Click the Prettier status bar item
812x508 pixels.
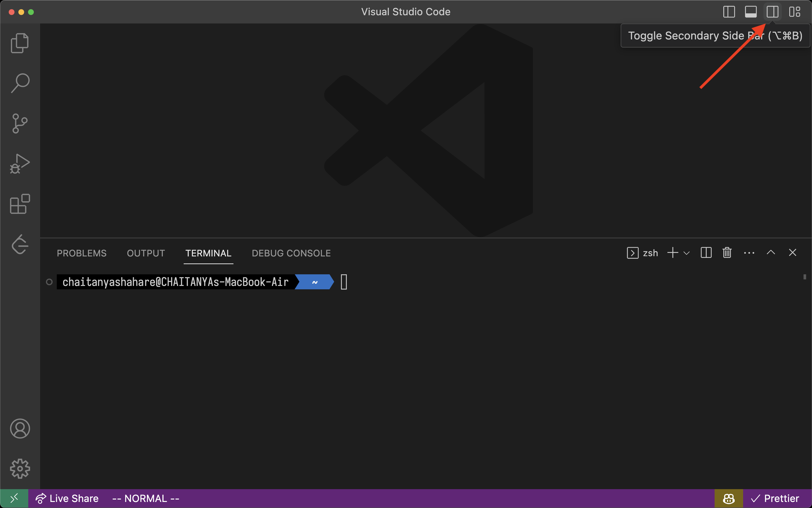pos(775,499)
